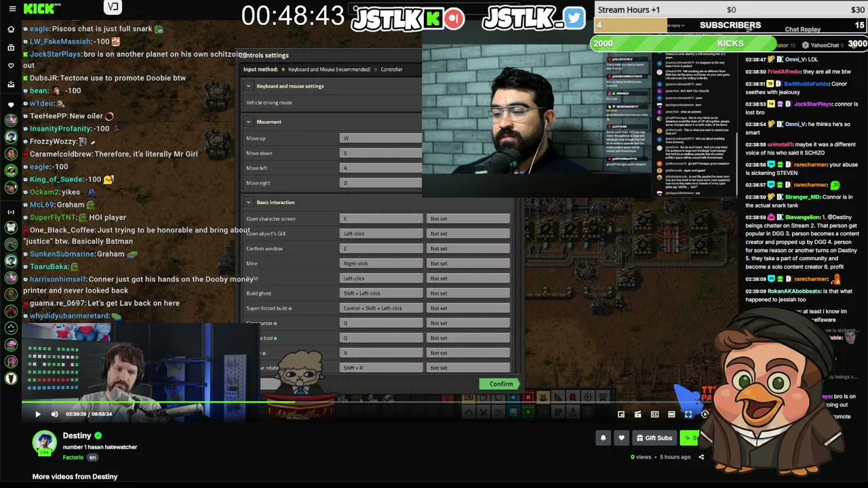Click the Gift Subs button

click(654, 438)
